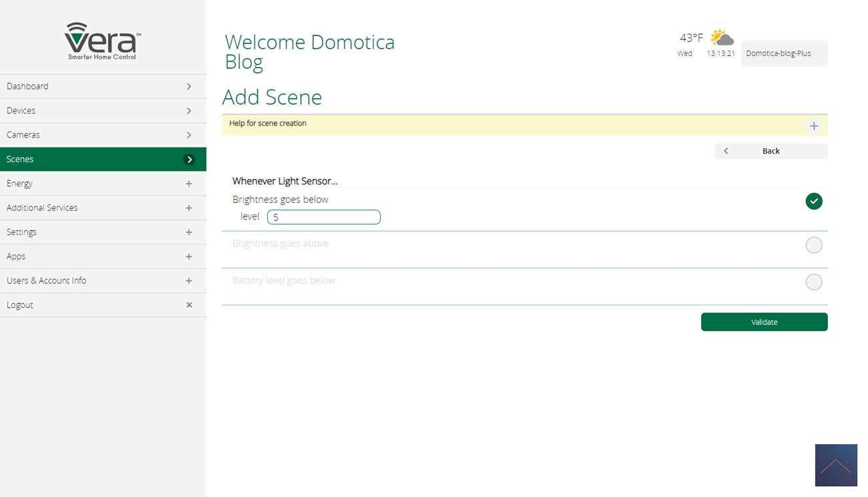
Task: Click the Cameras chevron icon
Action: point(189,135)
